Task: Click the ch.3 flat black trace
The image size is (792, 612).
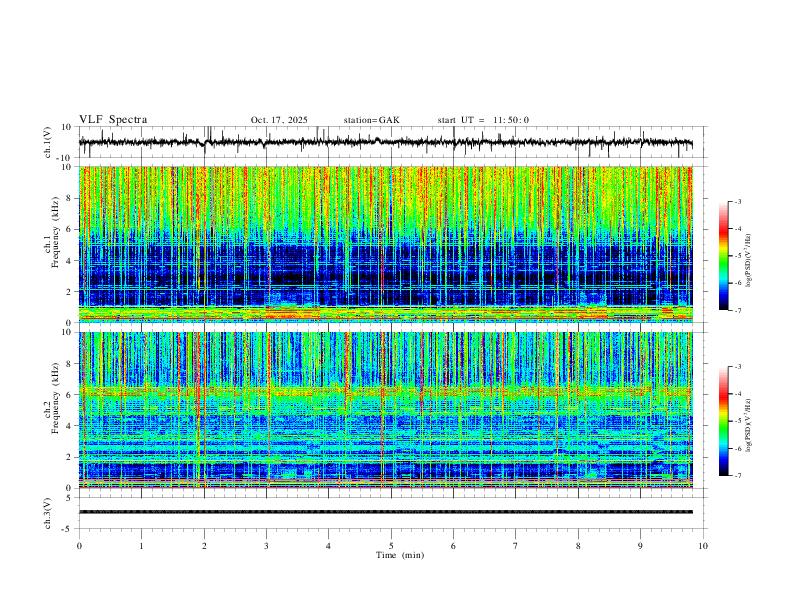Action: coord(386,512)
